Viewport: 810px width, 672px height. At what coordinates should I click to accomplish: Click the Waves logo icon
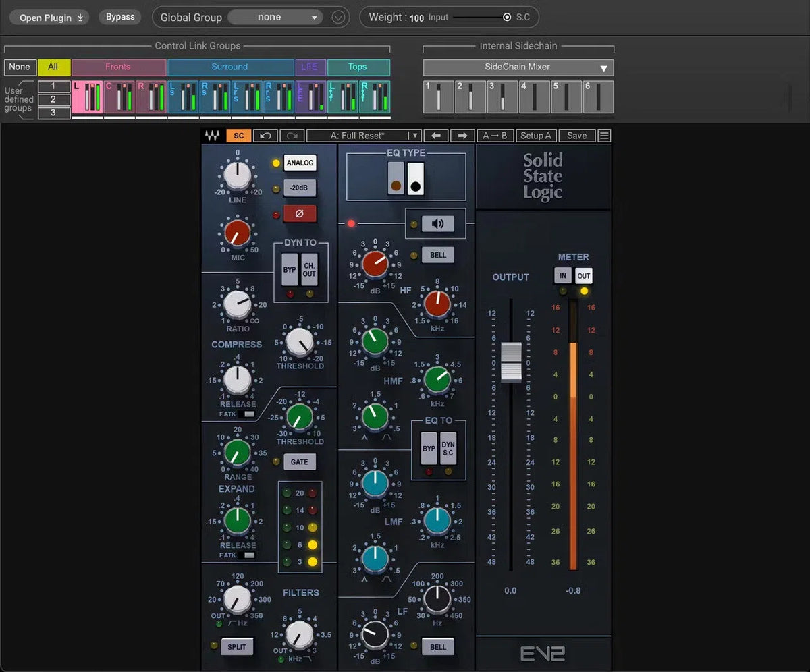212,136
